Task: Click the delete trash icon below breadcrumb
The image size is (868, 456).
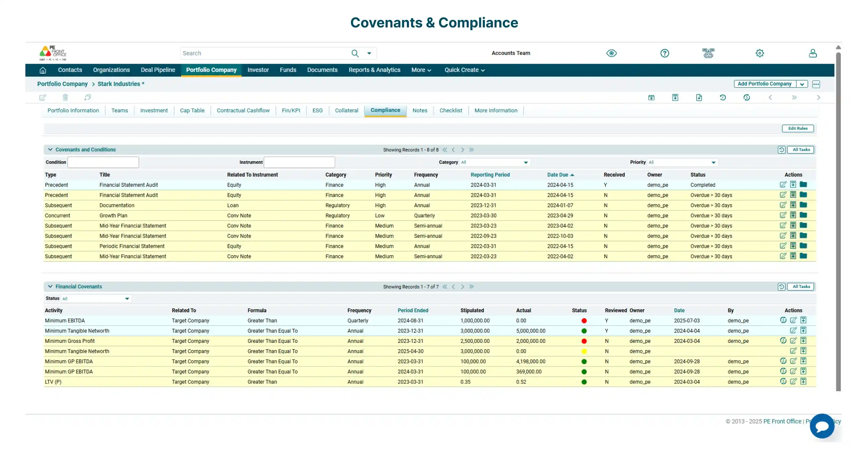Action: click(65, 97)
